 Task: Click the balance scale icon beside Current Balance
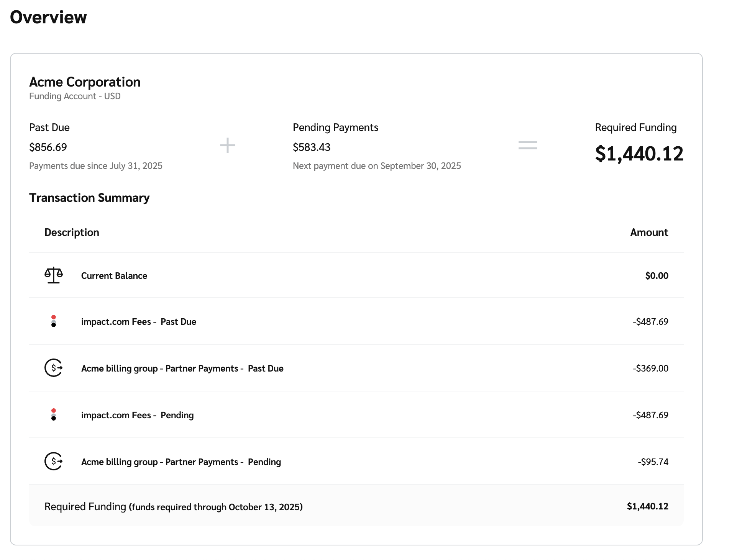pyautogui.click(x=54, y=275)
